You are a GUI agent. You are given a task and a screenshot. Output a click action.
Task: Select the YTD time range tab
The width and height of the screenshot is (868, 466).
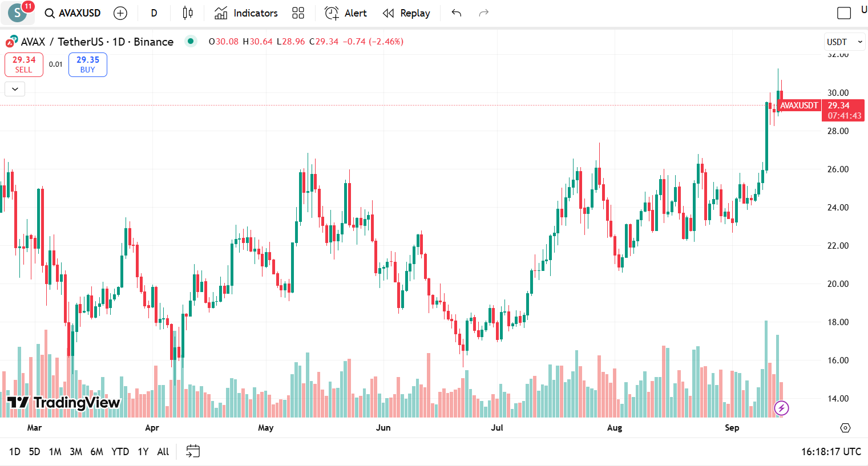pos(120,452)
